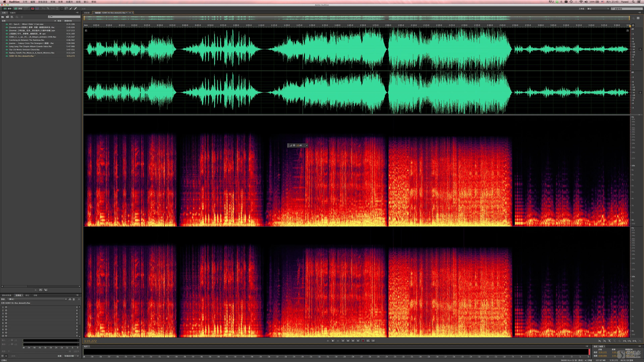Image resolution: width=644 pixels, height=362 pixels.
Task: Open macOS Spotlight search icon
Action: pos(633,2)
